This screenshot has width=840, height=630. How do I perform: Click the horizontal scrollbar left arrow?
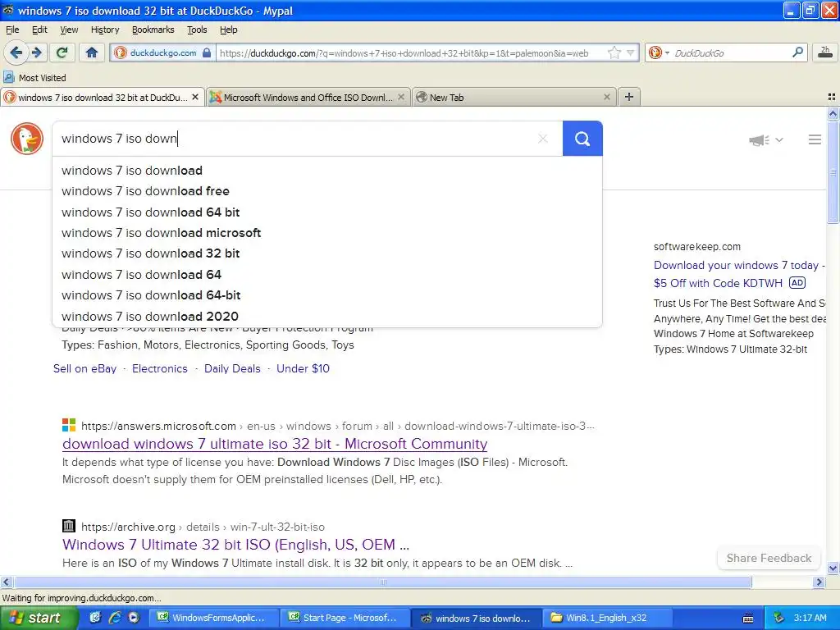pos(6,582)
